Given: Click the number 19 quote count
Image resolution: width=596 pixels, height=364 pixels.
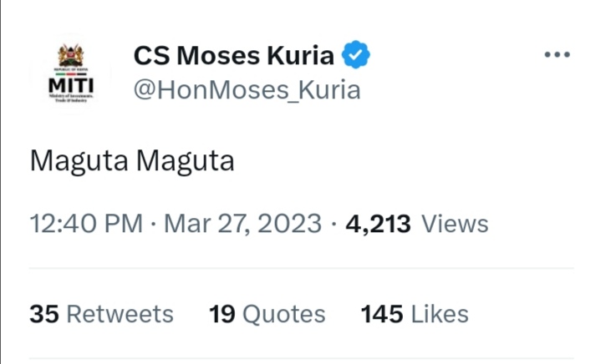Looking at the screenshot, I should [x=222, y=314].
